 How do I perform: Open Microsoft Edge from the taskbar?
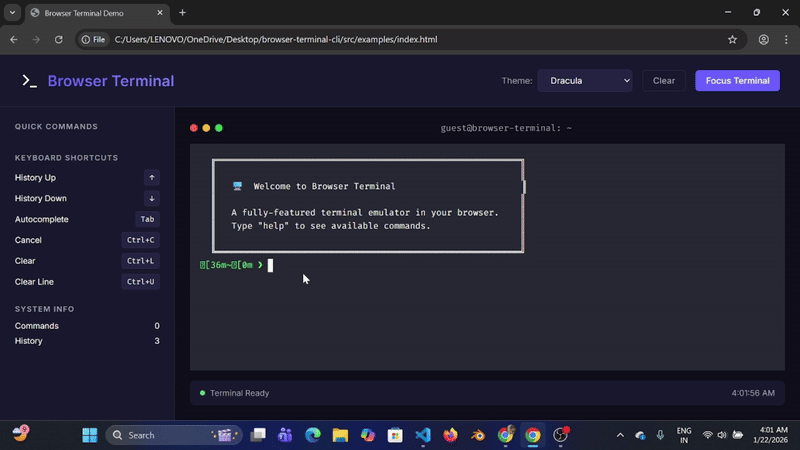(x=313, y=435)
